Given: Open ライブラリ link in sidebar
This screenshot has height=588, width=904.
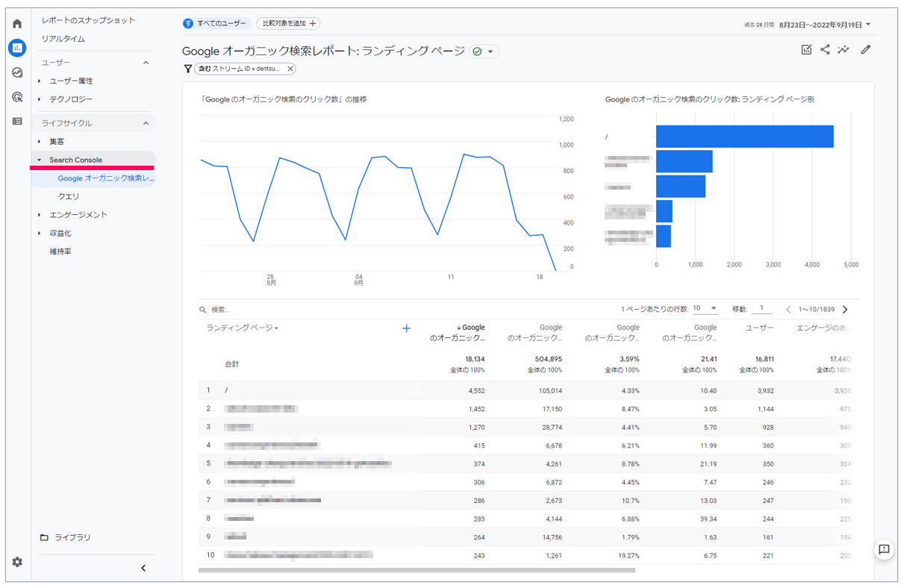Looking at the screenshot, I should point(72,537).
